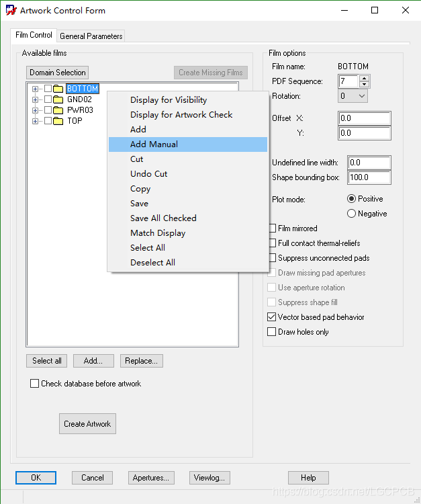Choose Deselect All in context menu
Viewport: 421px width, 504px height.
(188, 263)
